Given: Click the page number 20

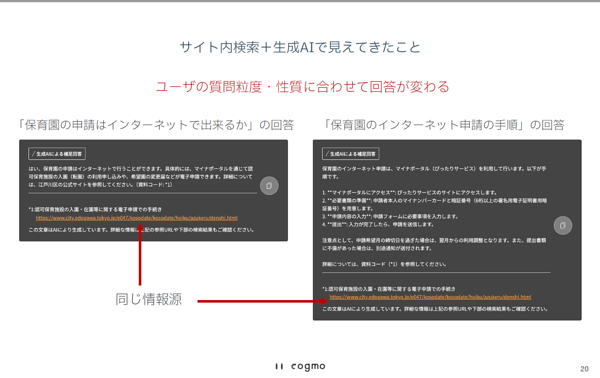Looking at the screenshot, I should click(584, 369).
